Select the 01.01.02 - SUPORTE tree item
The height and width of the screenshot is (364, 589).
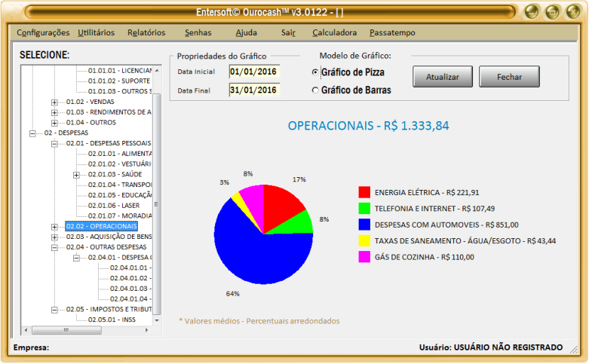pyautogui.click(x=119, y=81)
